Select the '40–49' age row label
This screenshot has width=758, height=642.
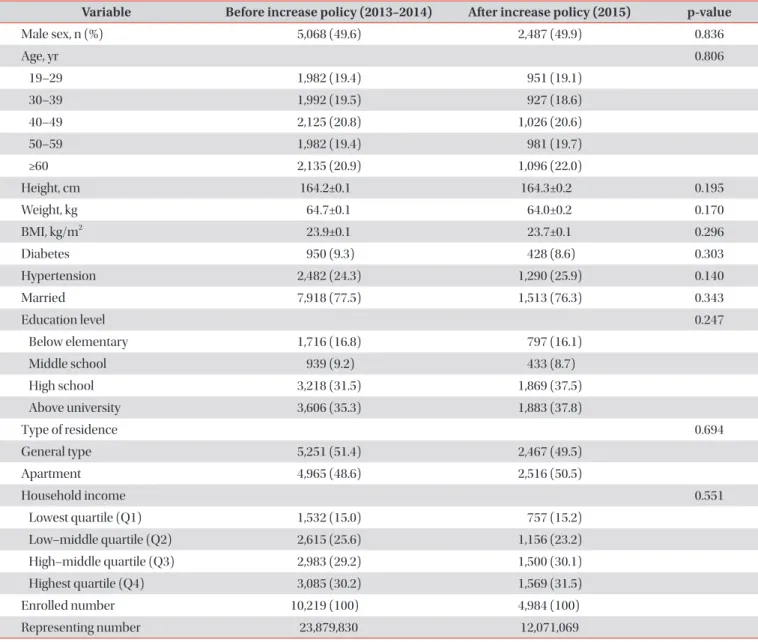point(45,122)
